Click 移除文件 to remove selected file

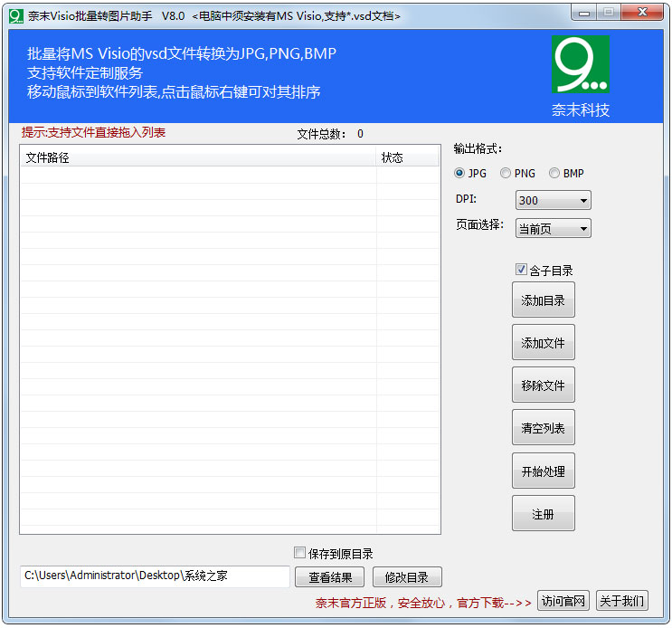[543, 385]
